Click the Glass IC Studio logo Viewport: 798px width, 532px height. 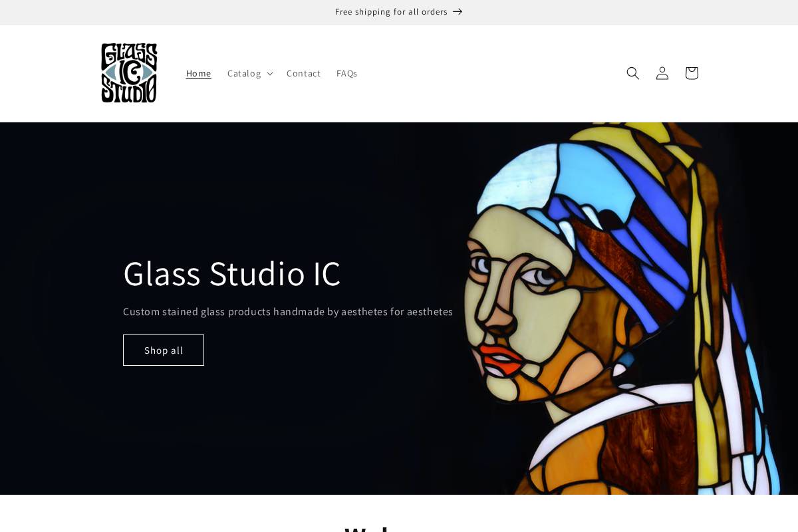tap(129, 73)
